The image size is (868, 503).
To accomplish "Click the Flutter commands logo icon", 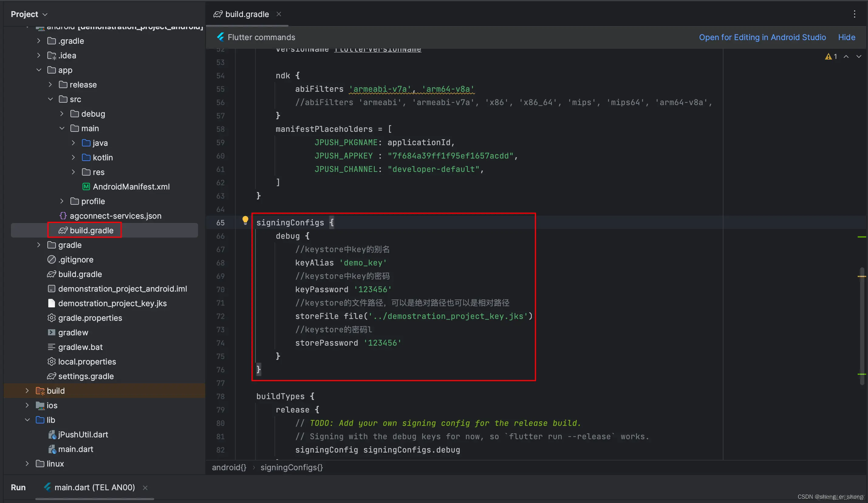I will pyautogui.click(x=220, y=37).
